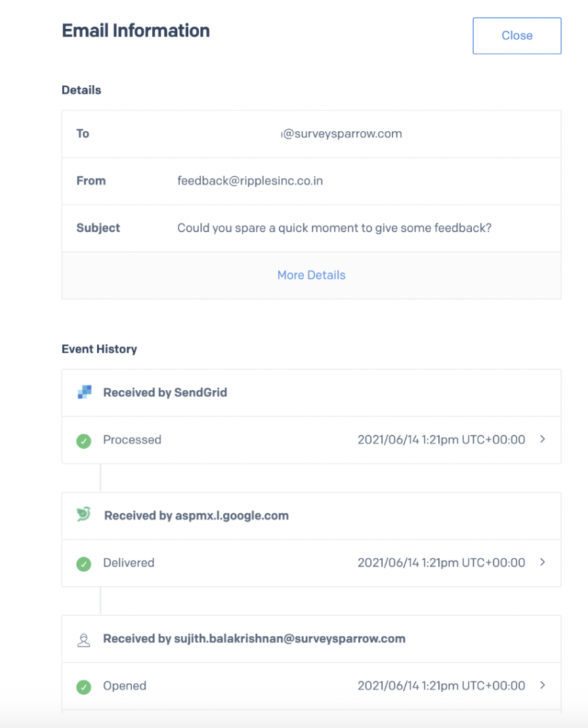This screenshot has height=728, width=588.
Task: Open the More Details link
Action: tap(311, 275)
